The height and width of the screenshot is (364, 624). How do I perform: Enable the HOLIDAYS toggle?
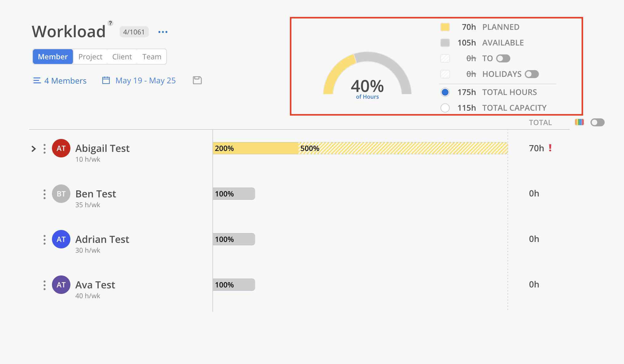531,74
